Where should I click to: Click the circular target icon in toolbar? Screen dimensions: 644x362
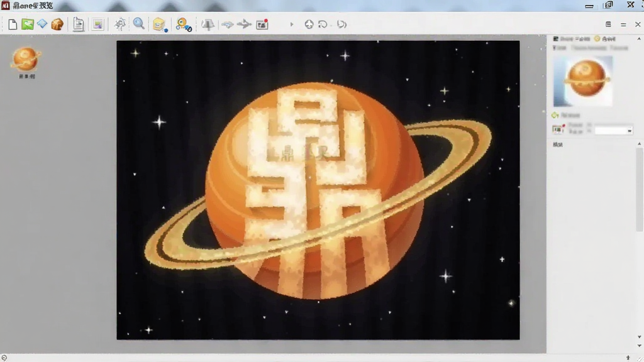309,25
